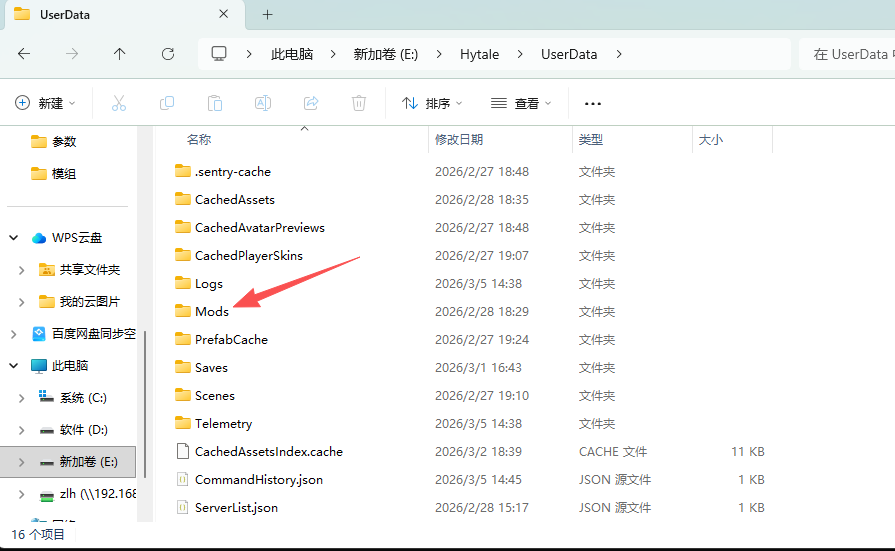Image resolution: width=895 pixels, height=551 pixels.
Task: Open the 新建 dropdown menu
Action: pos(46,103)
